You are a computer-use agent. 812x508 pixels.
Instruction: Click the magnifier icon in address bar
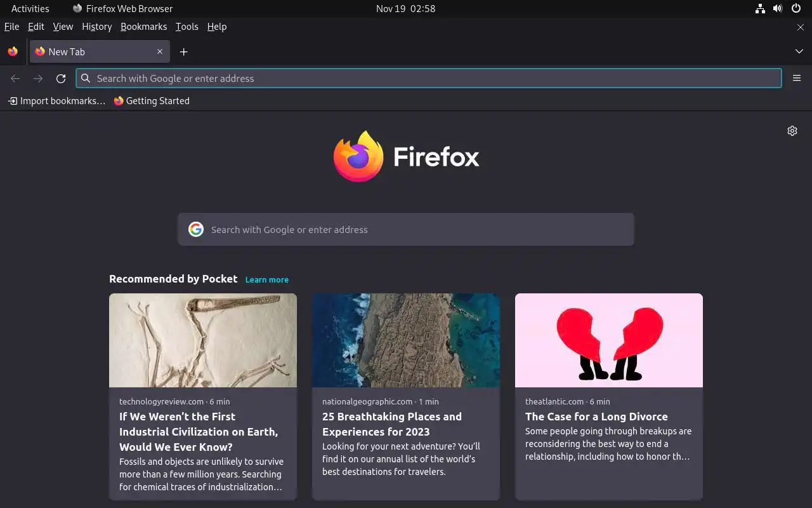[86, 78]
